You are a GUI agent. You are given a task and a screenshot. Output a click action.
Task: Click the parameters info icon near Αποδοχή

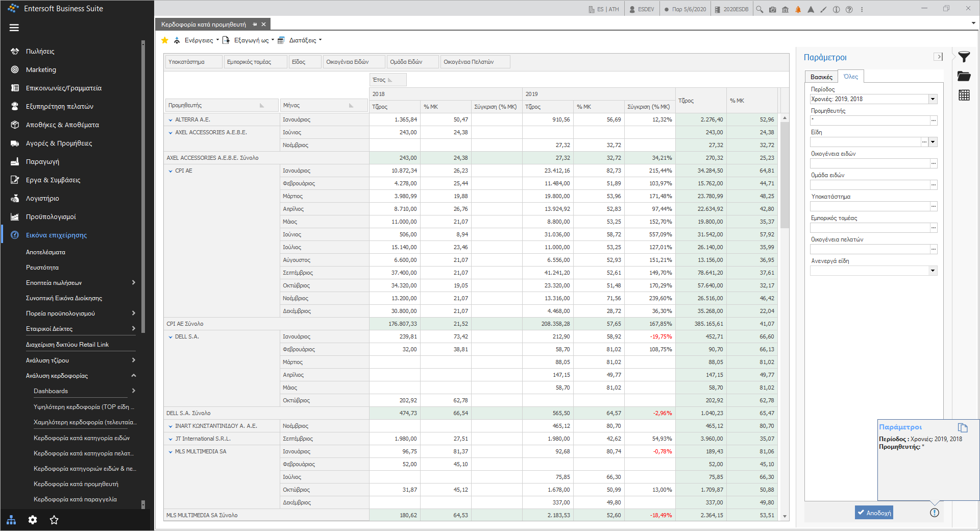pos(934,513)
